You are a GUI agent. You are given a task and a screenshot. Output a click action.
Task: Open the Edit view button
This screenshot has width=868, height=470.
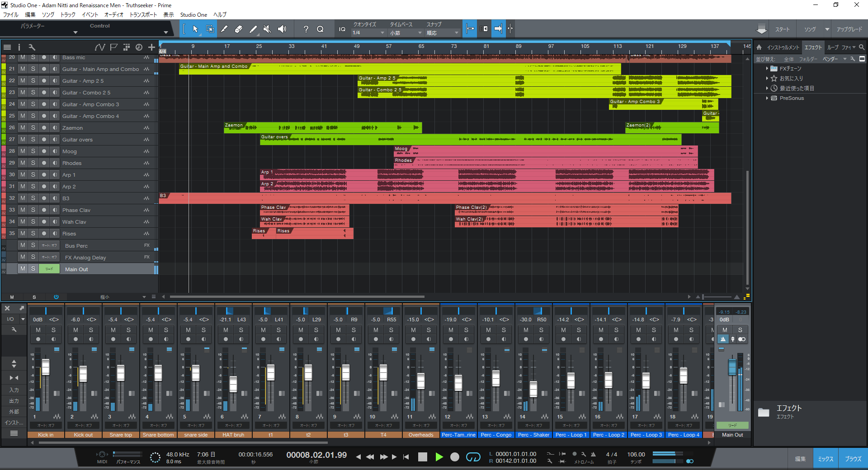click(x=800, y=459)
